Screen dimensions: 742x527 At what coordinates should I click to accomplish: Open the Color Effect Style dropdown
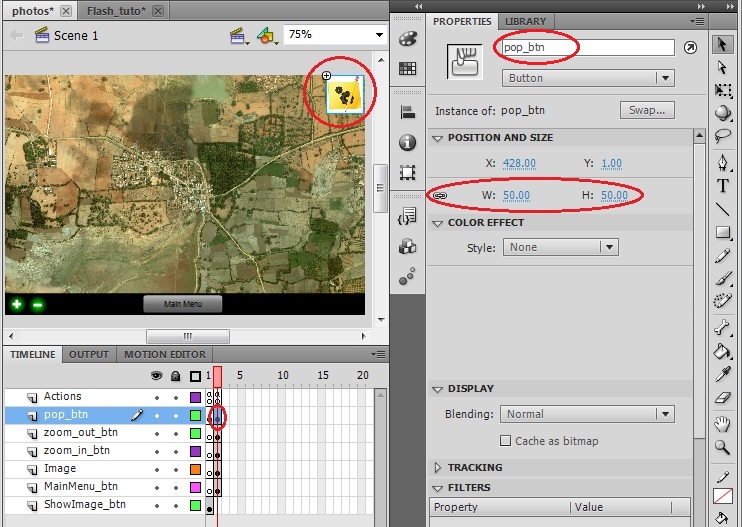click(561, 247)
